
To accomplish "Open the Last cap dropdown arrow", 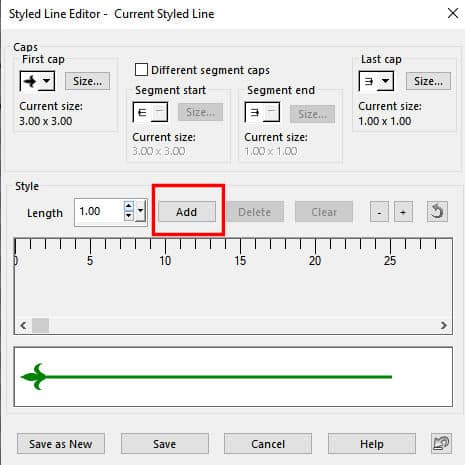I will pyautogui.click(x=386, y=81).
